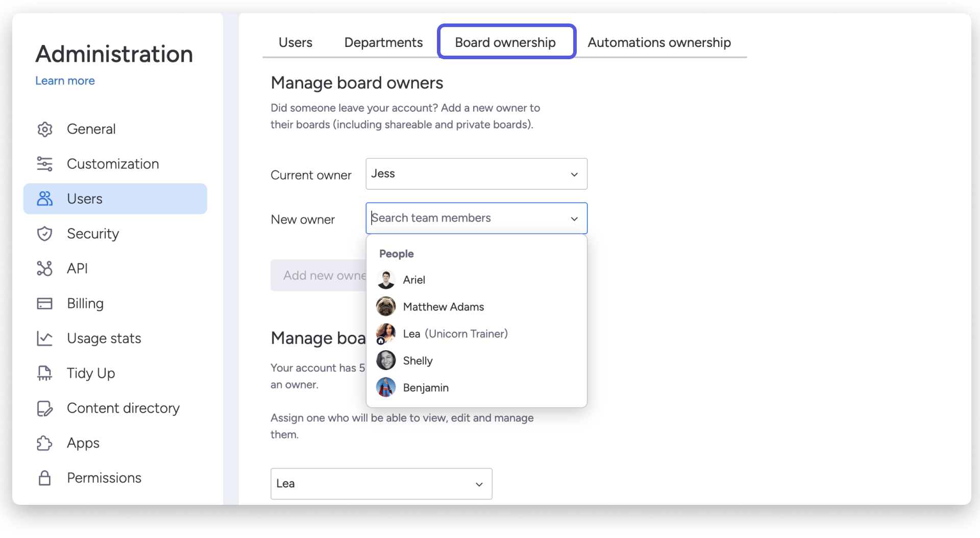Image resolution: width=980 pixels, height=538 pixels.
Task: Click Shelly's avatar in the People list
Action: click(x=386, y=360)
